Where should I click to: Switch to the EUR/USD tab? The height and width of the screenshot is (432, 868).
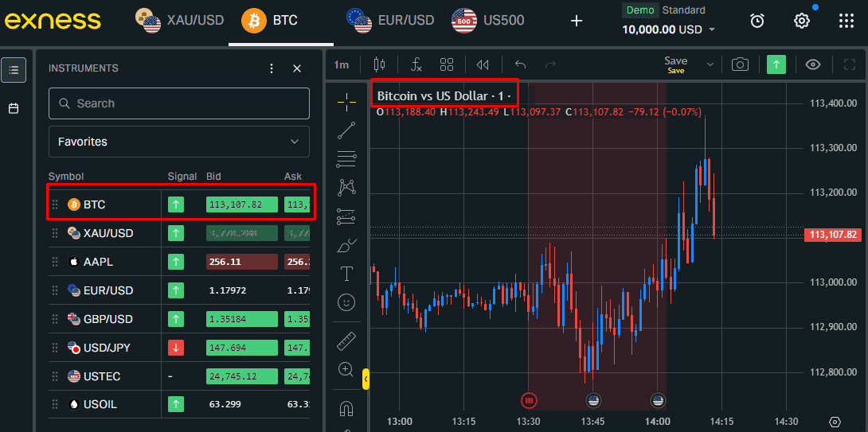390,21
